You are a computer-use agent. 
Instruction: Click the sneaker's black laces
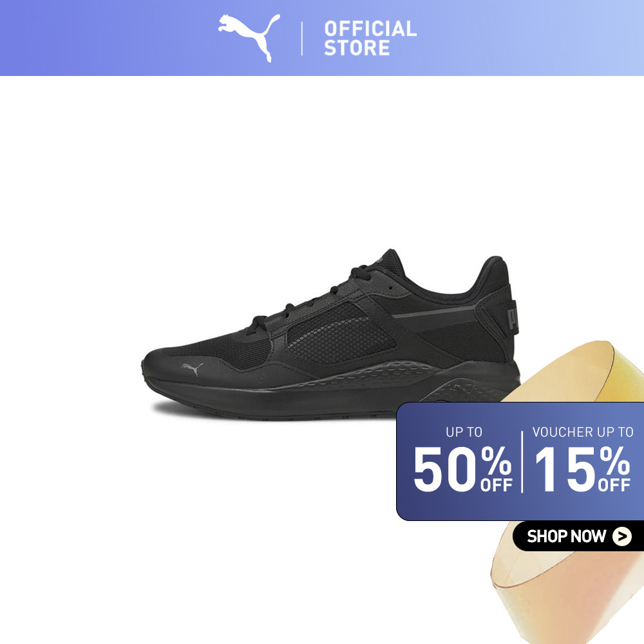[304, 300]
